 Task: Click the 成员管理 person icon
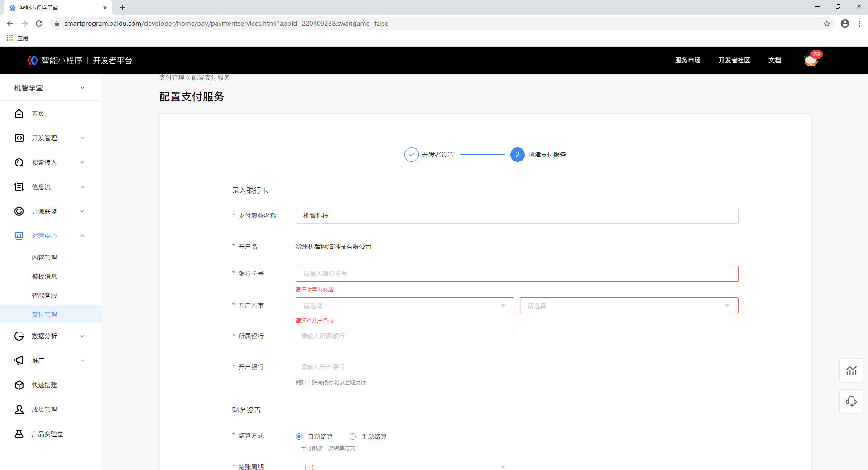19,409
